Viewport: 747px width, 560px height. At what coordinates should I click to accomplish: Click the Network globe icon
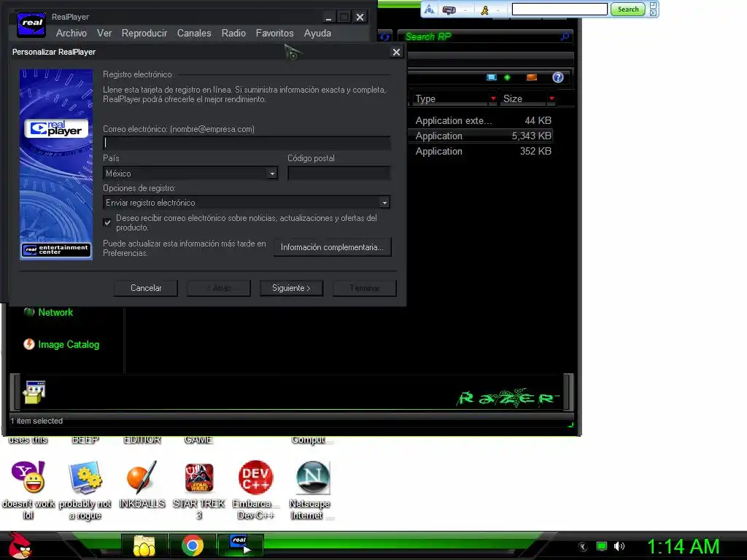29,312
